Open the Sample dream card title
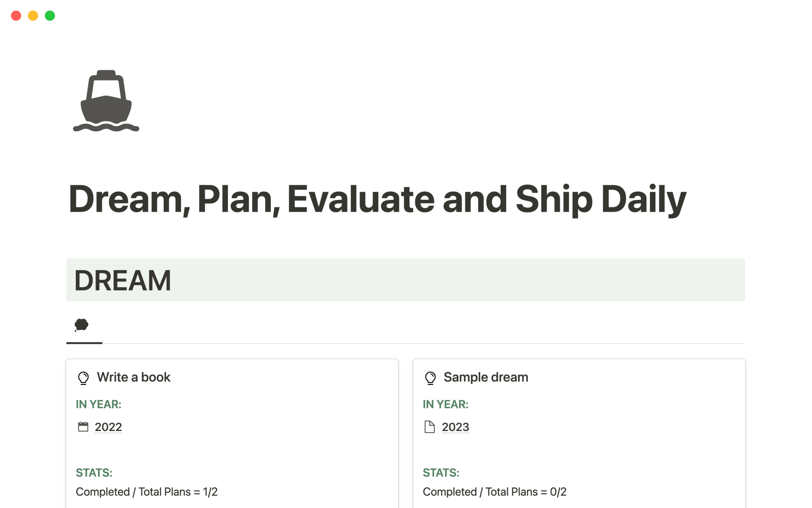Image resolution: width=812 pixels, height=508 pixels. (486, 377)
